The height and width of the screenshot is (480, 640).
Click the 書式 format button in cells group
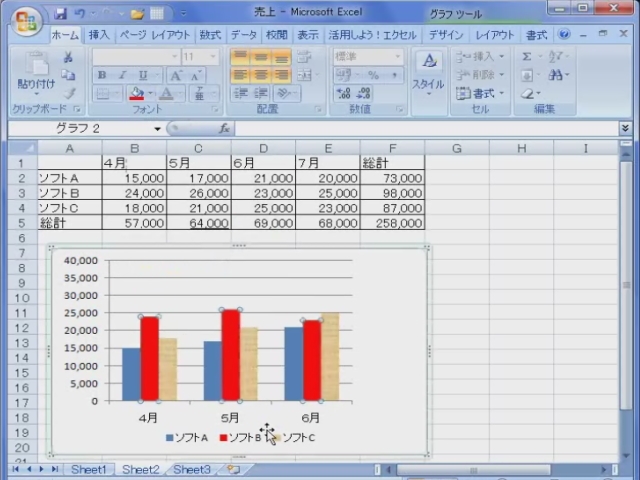[478, 93]
